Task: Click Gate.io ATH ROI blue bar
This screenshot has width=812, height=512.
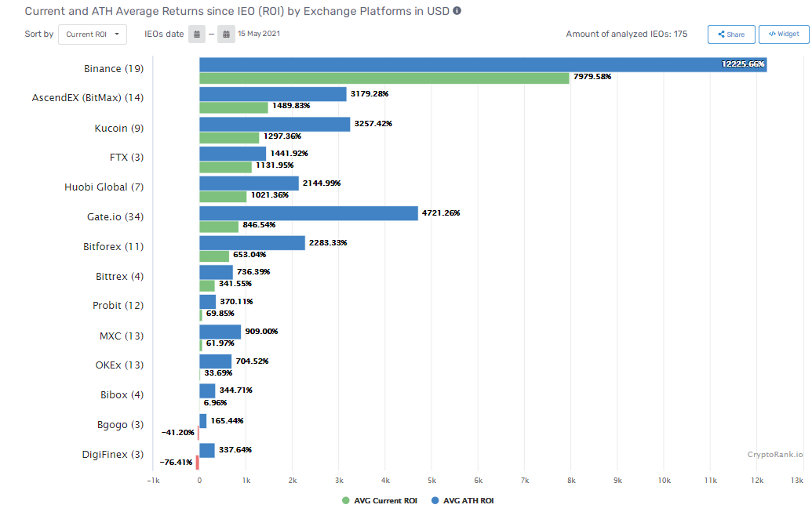Action: [308, 213]
